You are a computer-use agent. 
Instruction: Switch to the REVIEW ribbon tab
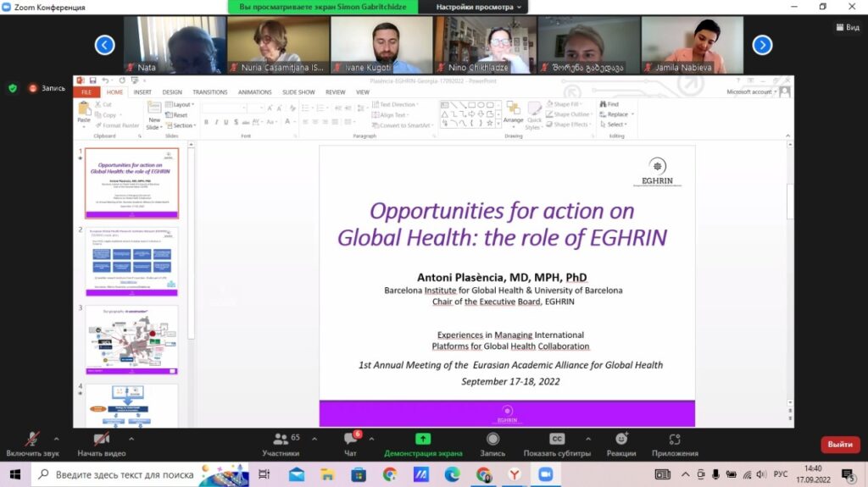tap(335, 91)
